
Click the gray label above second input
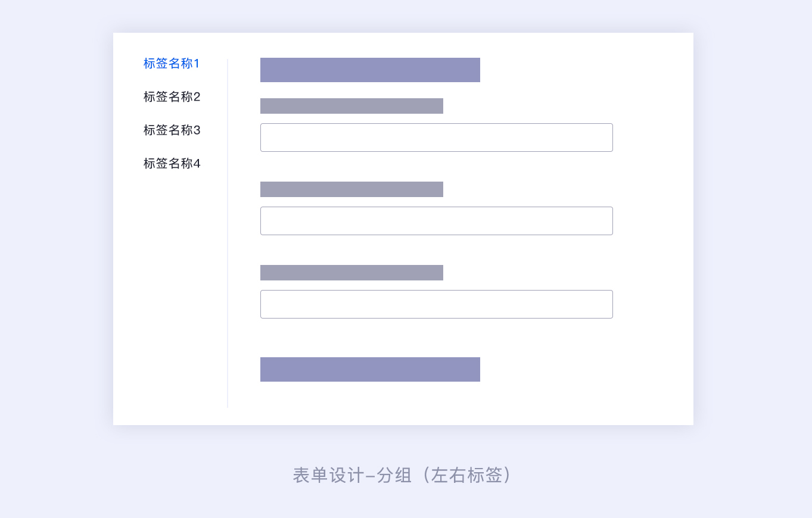tap(351, 189)
